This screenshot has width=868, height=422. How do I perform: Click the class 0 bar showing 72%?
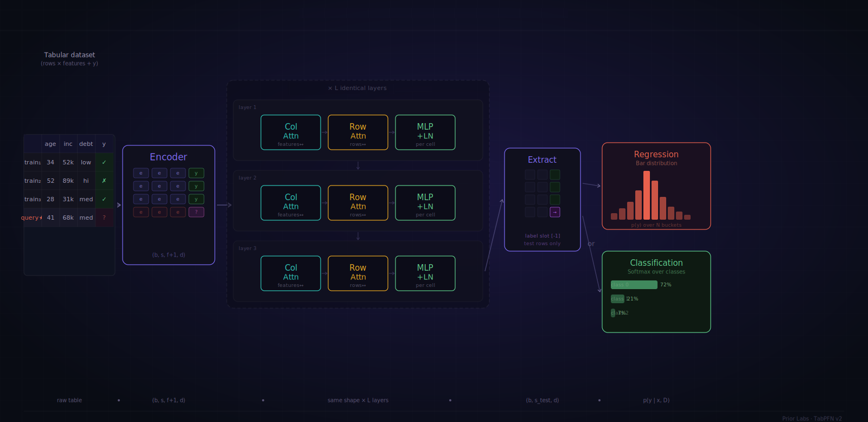coord(634,285)
